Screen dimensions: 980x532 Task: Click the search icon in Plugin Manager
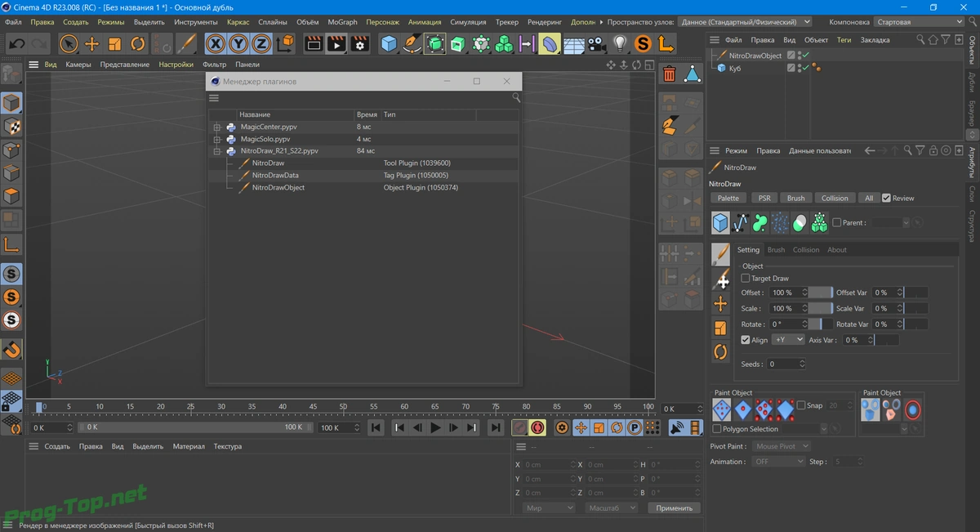point(516,97)
